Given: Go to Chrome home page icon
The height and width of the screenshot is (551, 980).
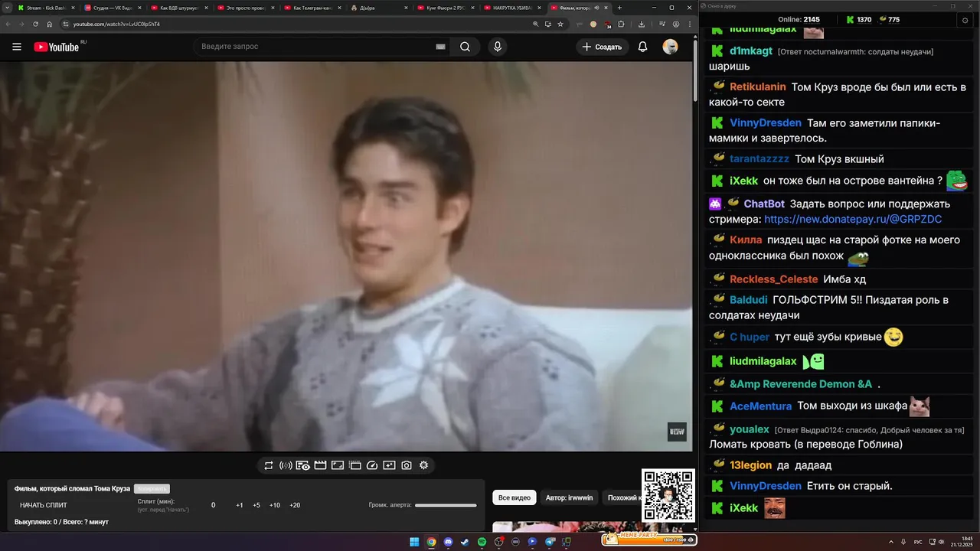Looking at the screenshot, I should point(50,24).
